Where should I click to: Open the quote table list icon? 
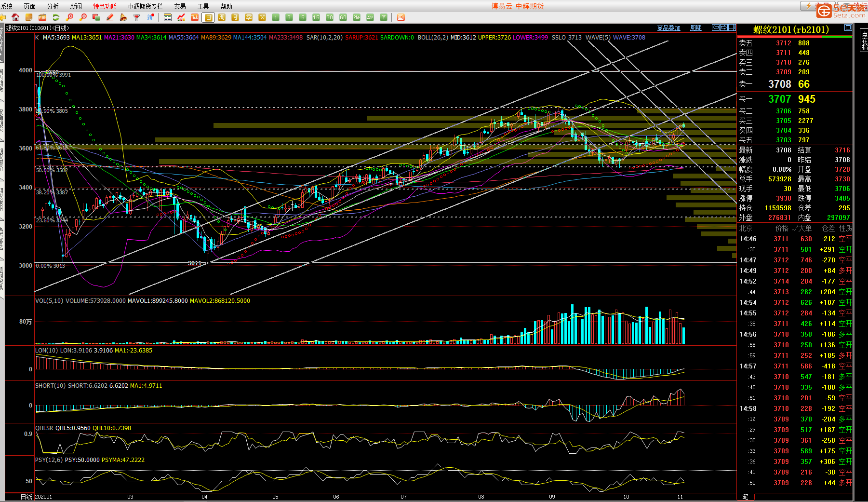pos(168,17)
